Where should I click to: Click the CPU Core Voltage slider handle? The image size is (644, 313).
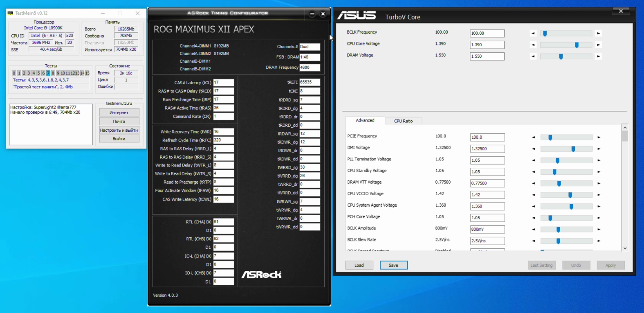coord(577,45)
